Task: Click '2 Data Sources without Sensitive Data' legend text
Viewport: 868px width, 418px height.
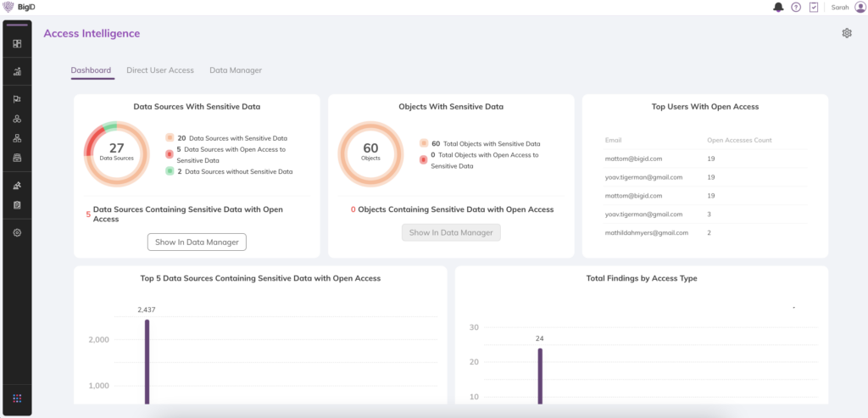Action: pyautogui.click(x=235, y=171)
